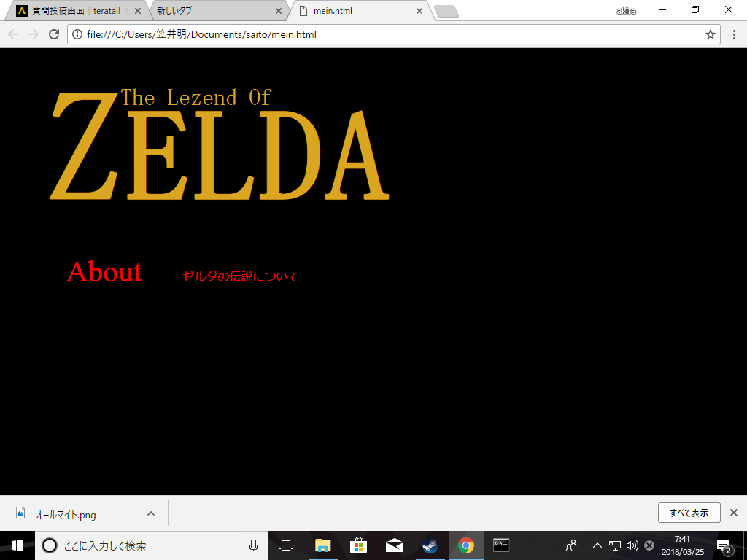
Task: Click the Task View icon
Action: tap(286, 545)
